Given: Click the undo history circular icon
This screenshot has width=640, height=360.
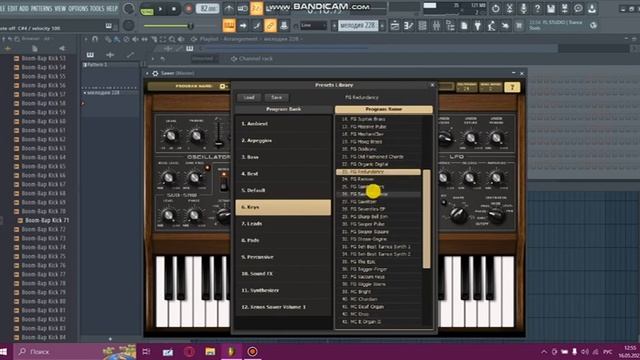Looking at the screenshot, I should click(496, 8).
